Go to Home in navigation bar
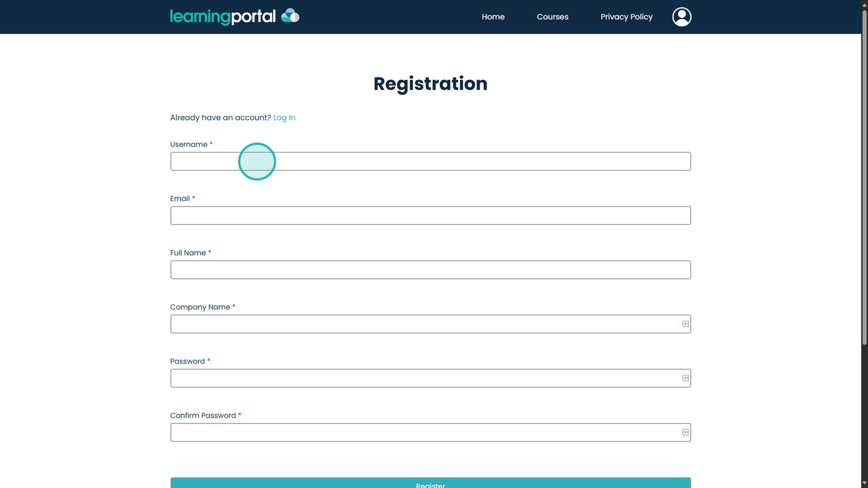The width and height of the screenshot is (868, 488). (493, 17)
